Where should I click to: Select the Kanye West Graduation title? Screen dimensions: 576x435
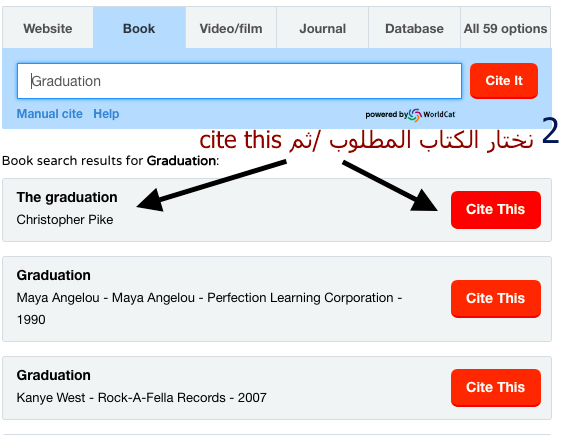tap(54, 375)
